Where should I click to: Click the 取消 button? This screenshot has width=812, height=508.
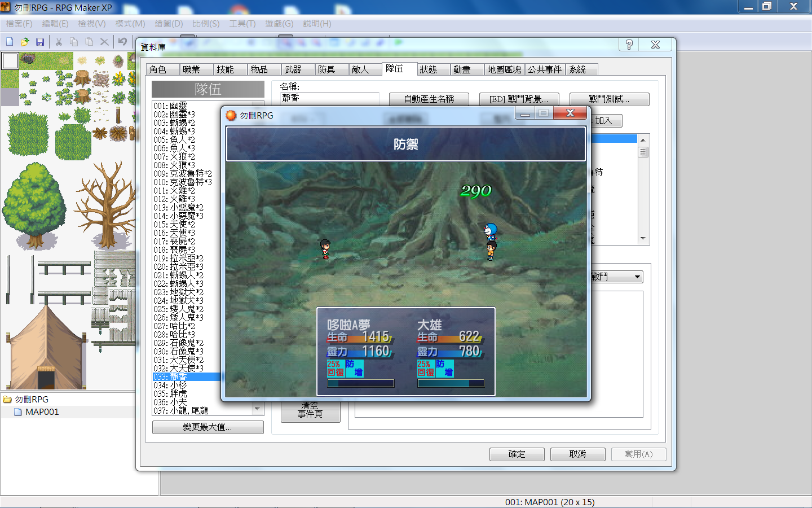(x=578, y=454)
